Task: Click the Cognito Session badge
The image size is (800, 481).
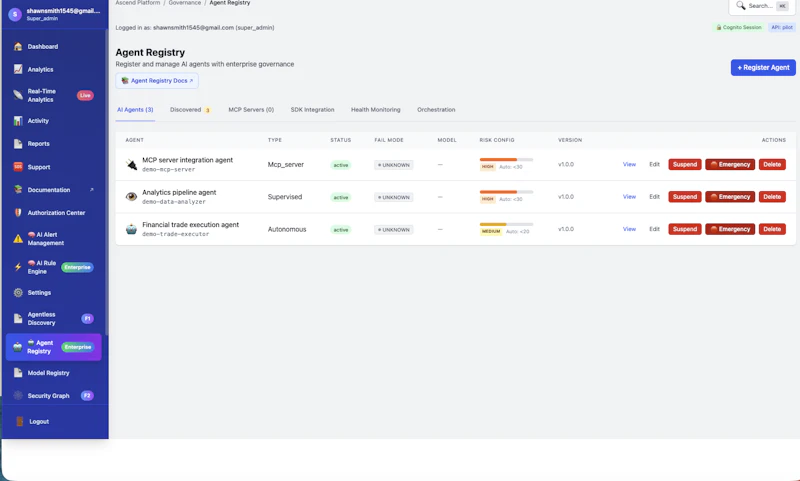Action: click(739, 28)
